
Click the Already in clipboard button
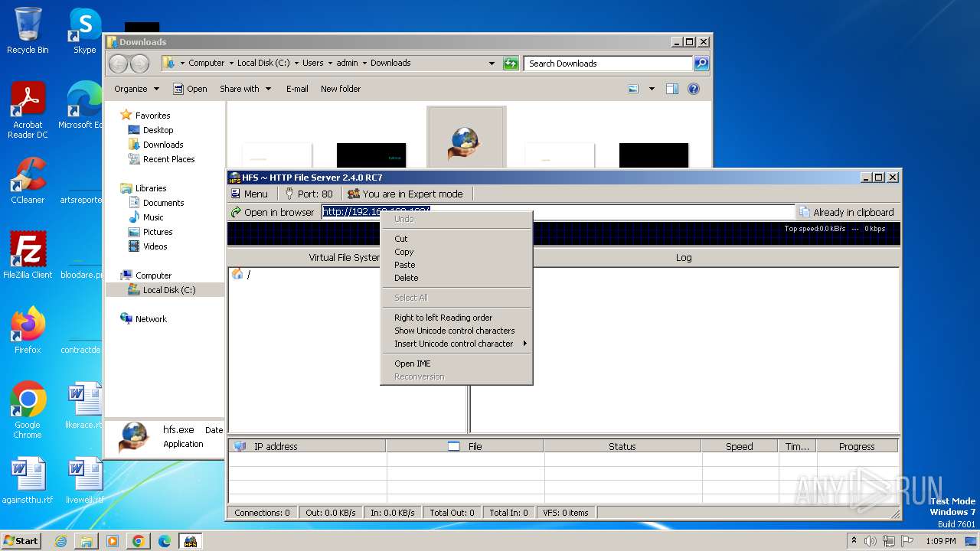846,212
